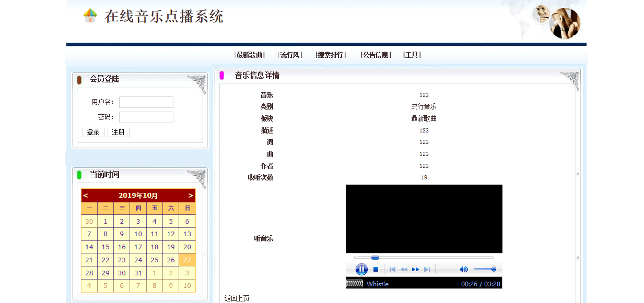Focus the 用户名 input field
Viewport: 644px width, 303px height.
[x=146, y=102]
